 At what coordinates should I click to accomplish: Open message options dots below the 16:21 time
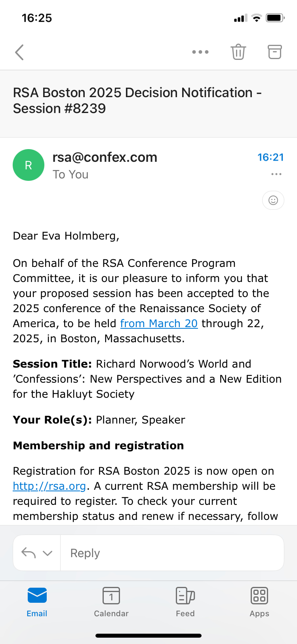click(276, 174)
